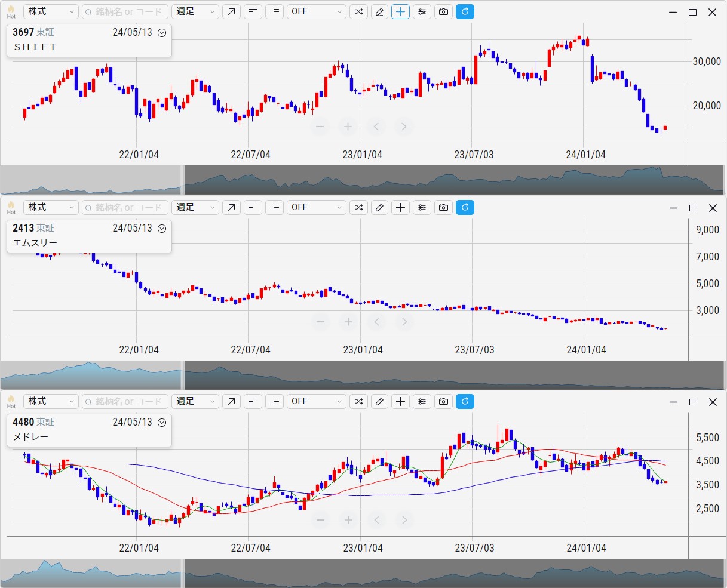727x588 pixels.
Task: Expand the 4480 メドレー info card chevron
Action: (161, 423)
